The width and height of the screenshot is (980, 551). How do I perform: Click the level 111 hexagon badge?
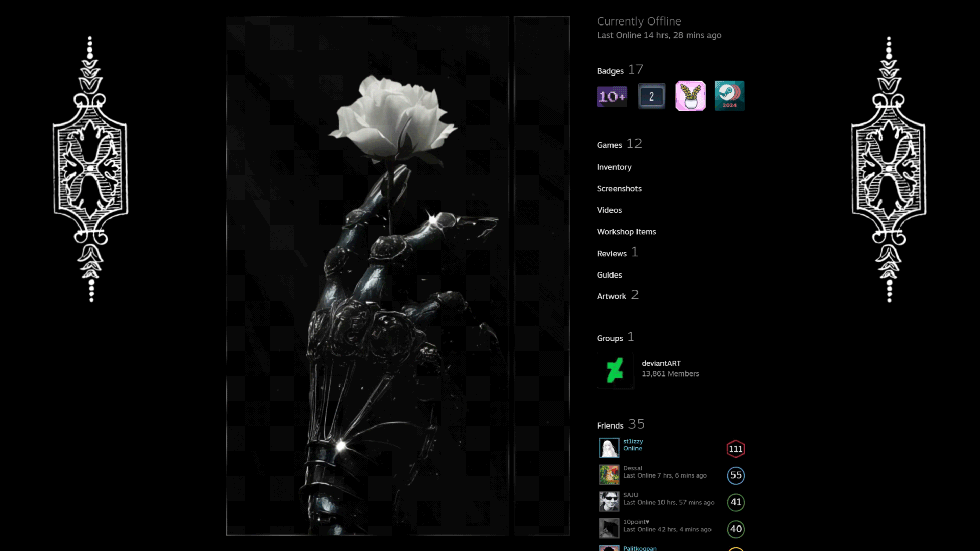(x=736, y=449)
